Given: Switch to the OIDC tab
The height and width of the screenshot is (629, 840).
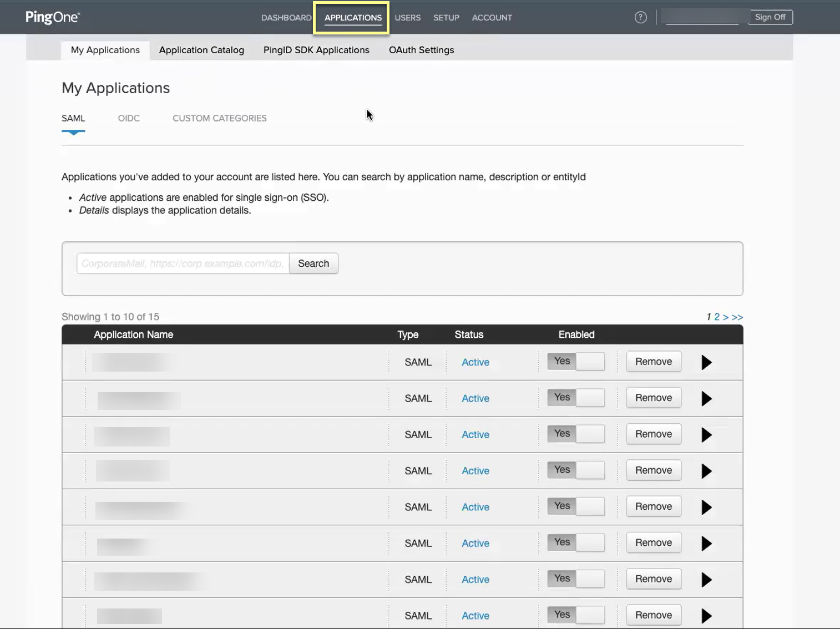Looking at the screenshot, I should point(129,118).
